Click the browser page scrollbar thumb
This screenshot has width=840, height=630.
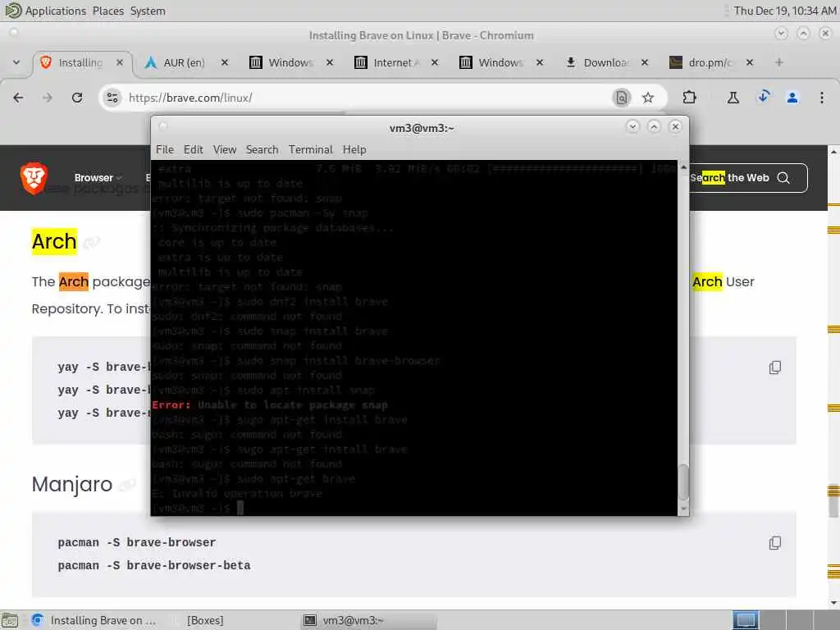(x=833, y=501)
